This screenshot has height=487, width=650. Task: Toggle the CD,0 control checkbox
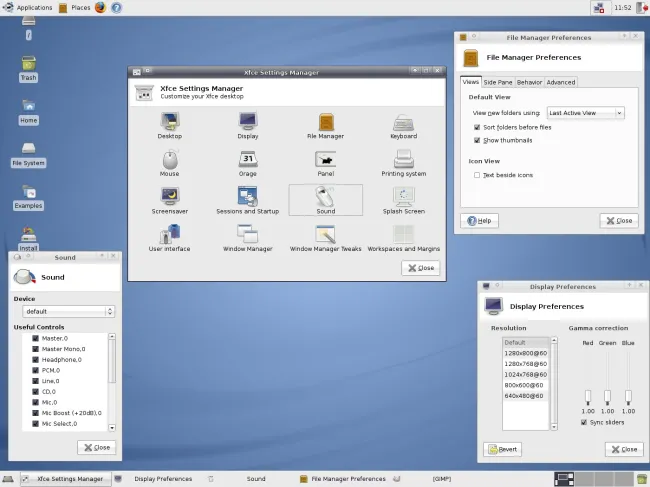pos(35,392)
